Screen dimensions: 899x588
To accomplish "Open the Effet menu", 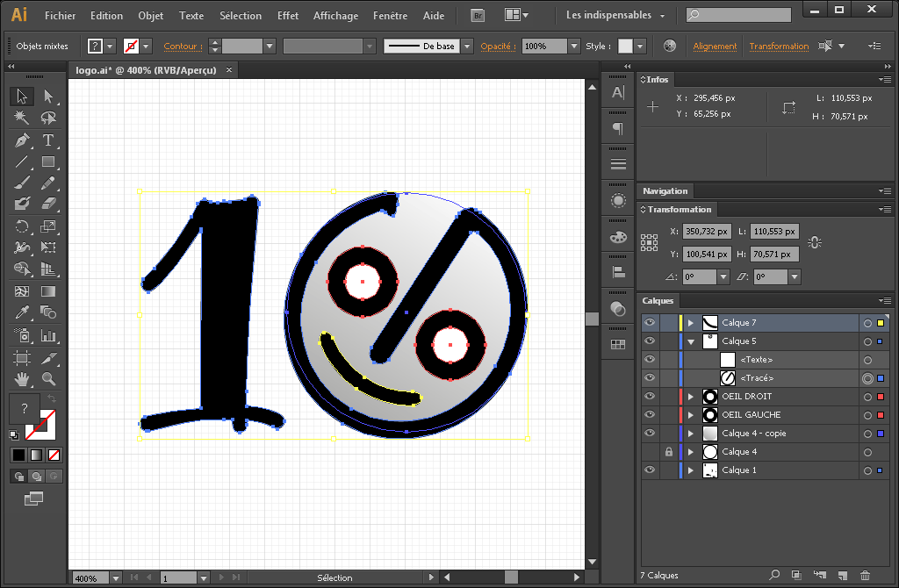I will pos(288,16).
